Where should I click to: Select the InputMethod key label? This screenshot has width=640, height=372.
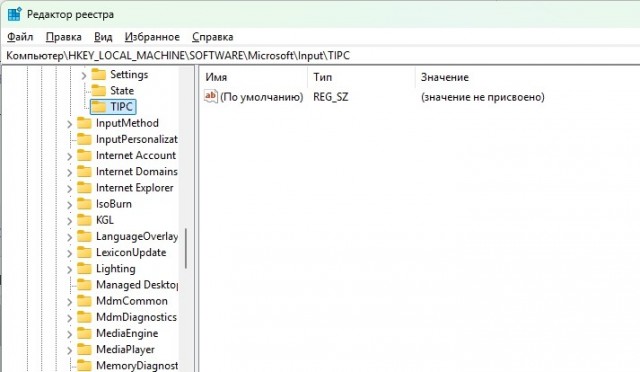127,123
